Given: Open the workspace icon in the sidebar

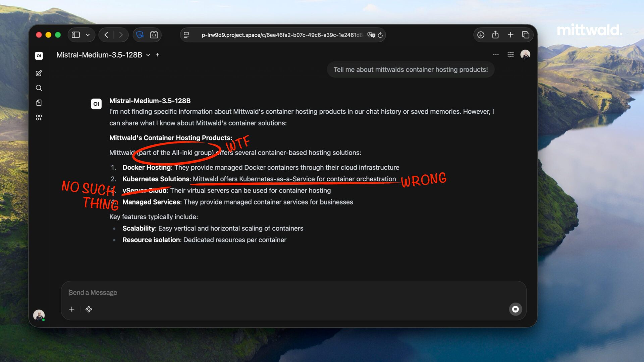Looking at the screenshot, I should [39, 117].
